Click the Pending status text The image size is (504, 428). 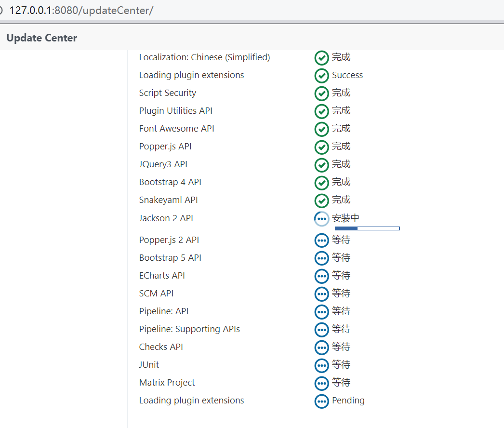click(348, 401)
